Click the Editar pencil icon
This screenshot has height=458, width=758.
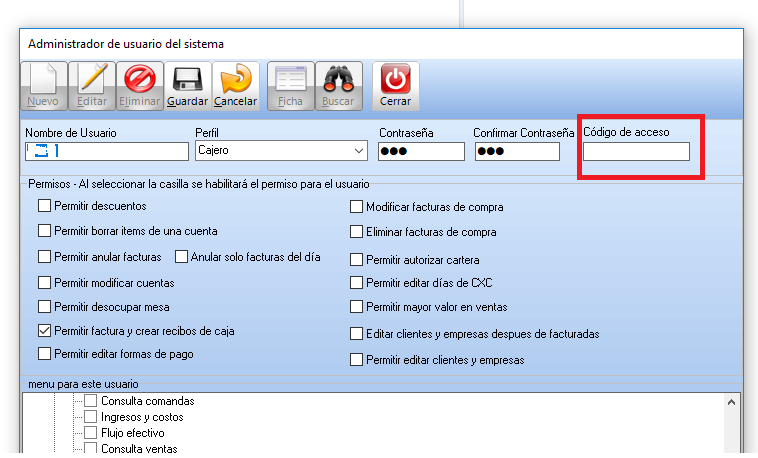92,86
